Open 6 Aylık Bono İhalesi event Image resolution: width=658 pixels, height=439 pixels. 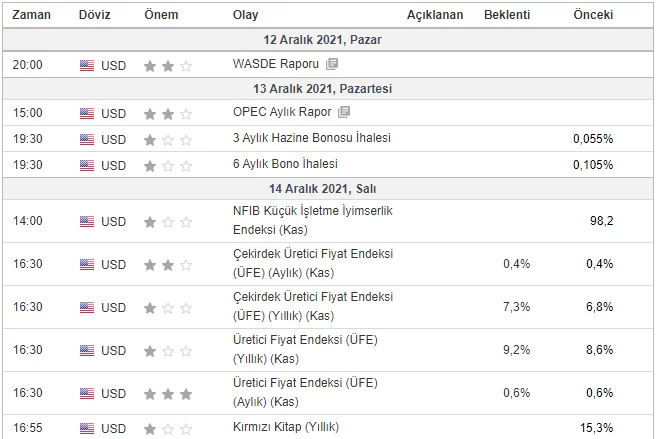285,164
